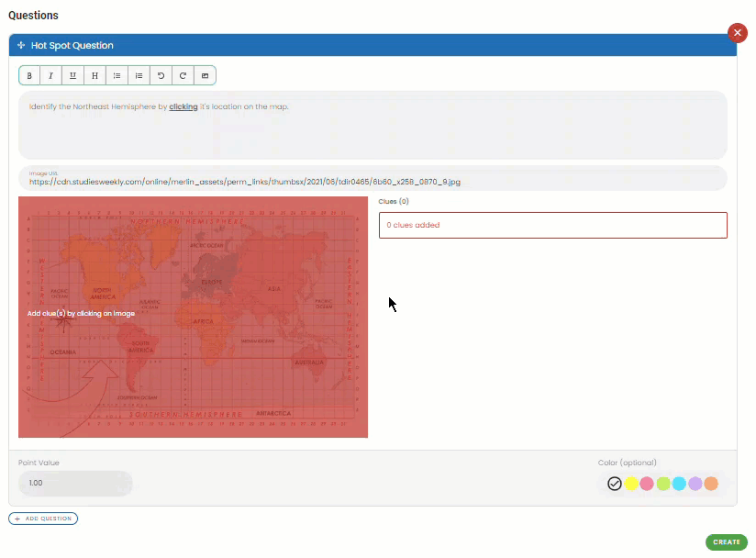Remove the question with the red X button

pyautogui.click(x=737, y=33)
